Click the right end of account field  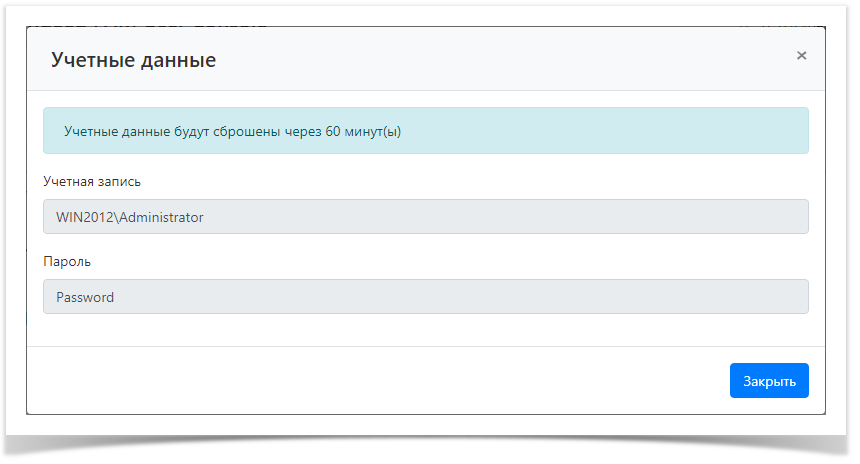pos(780,217)
